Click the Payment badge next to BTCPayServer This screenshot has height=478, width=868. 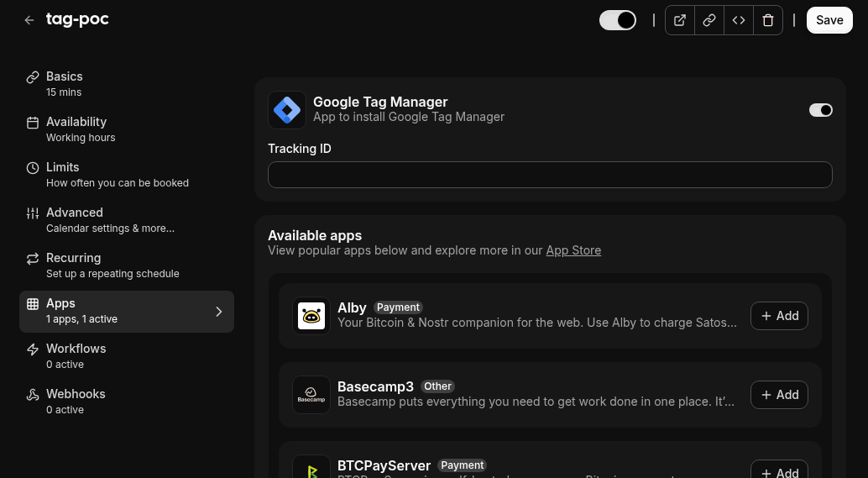[463, 465]
